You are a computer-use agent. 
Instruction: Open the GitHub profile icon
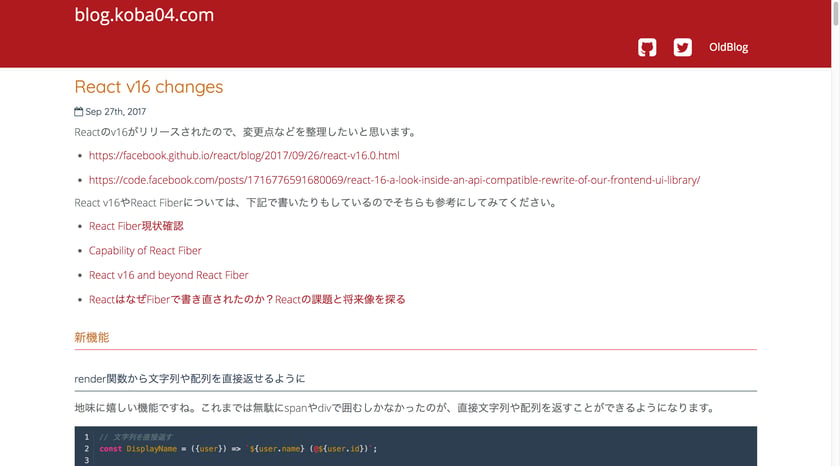click(x=647, y=47)
